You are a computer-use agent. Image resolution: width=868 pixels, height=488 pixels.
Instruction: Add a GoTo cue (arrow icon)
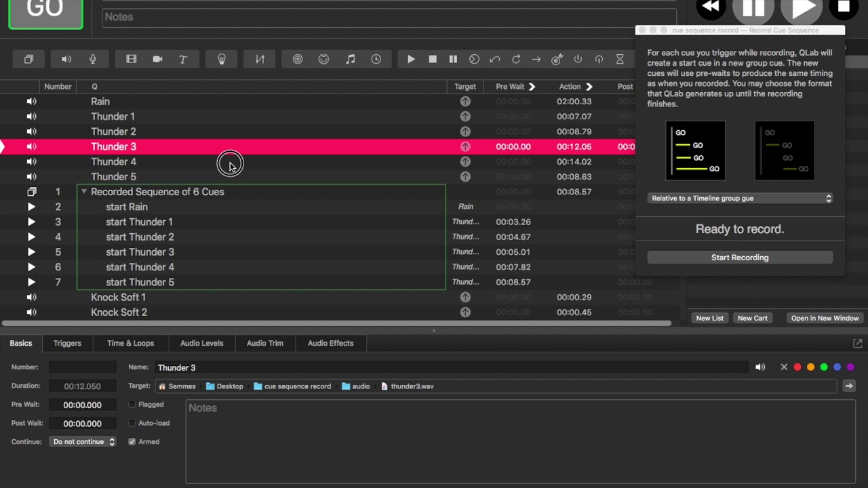pyautogui.click(x=536, y=60)
